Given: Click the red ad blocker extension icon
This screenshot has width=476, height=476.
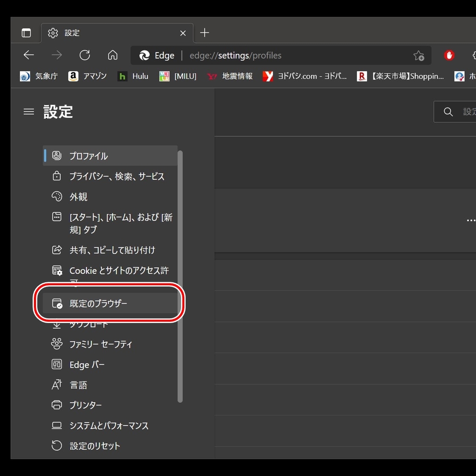Looking at the screenshot, I should [449, 55].
